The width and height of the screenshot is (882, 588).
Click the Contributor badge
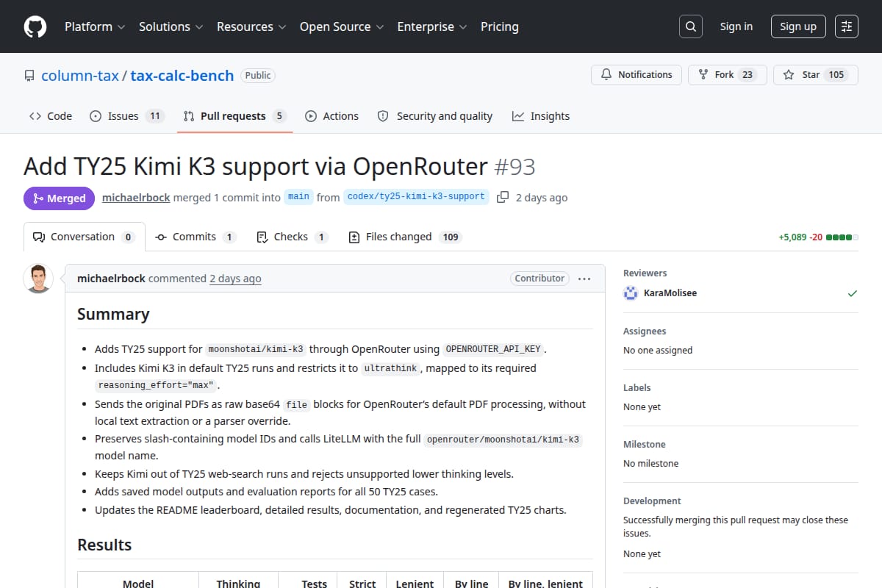click(539, 279)
